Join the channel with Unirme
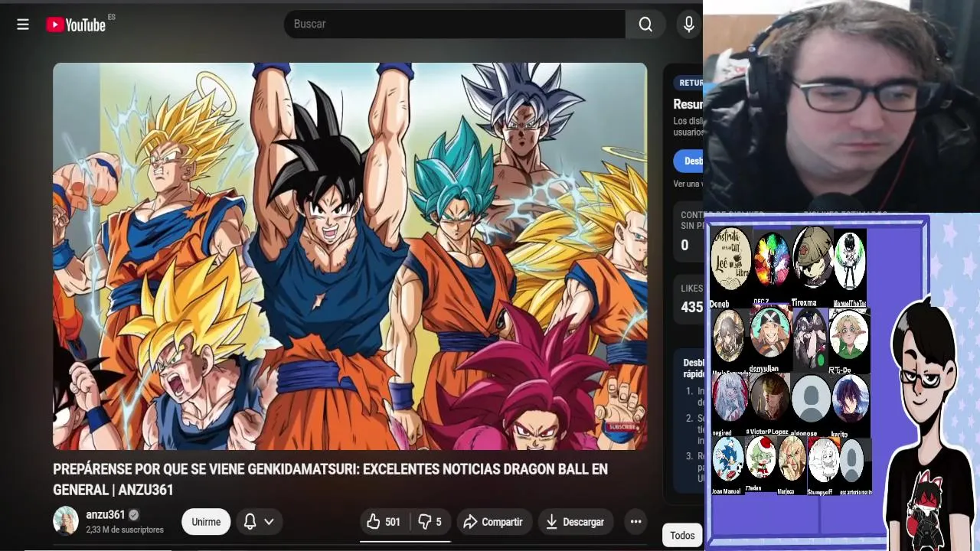This screenshot has width=980, height=551. pos(206,522)
